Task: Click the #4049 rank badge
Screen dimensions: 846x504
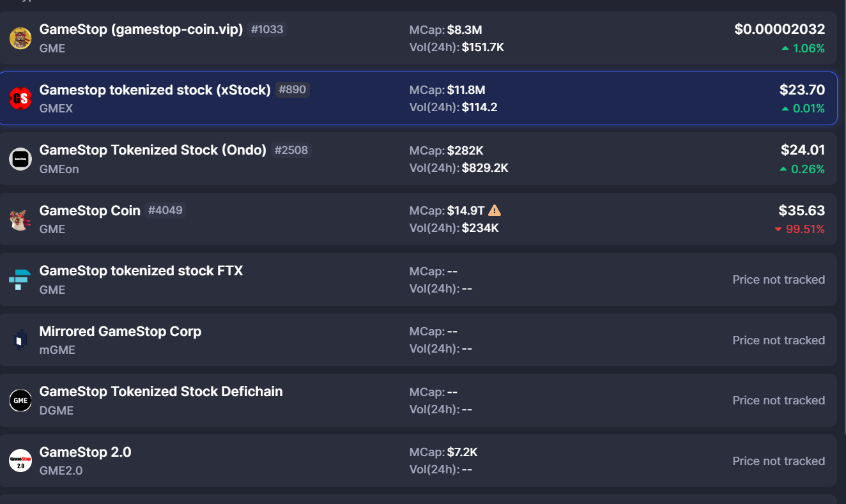Action: click(165, 210)
